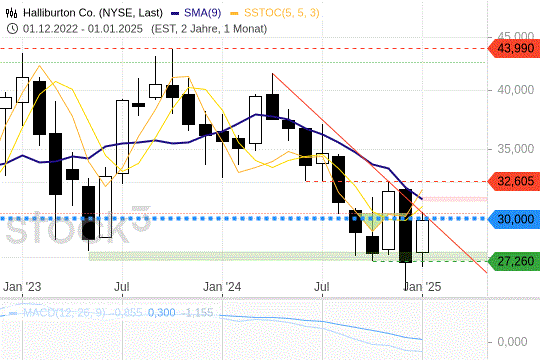540x360 pixels.
Task: Click the Jan '24 time axis label
Action: tap(222, 287)
